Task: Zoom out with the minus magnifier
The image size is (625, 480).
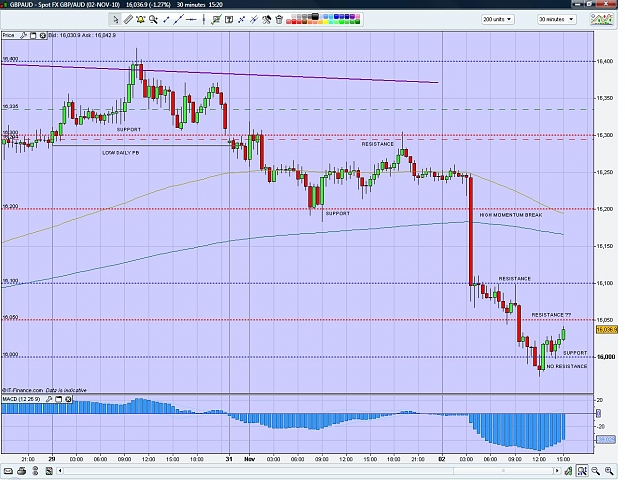Action: tap(596, 471)
